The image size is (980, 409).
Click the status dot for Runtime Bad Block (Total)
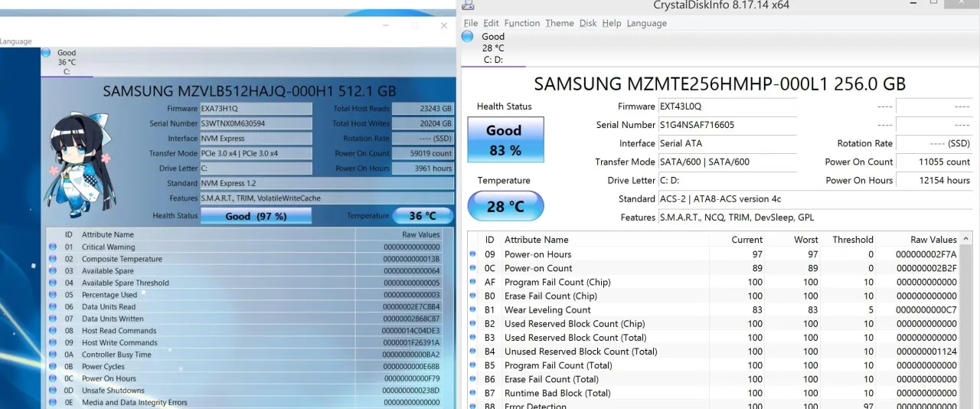[x=472, y=393]
